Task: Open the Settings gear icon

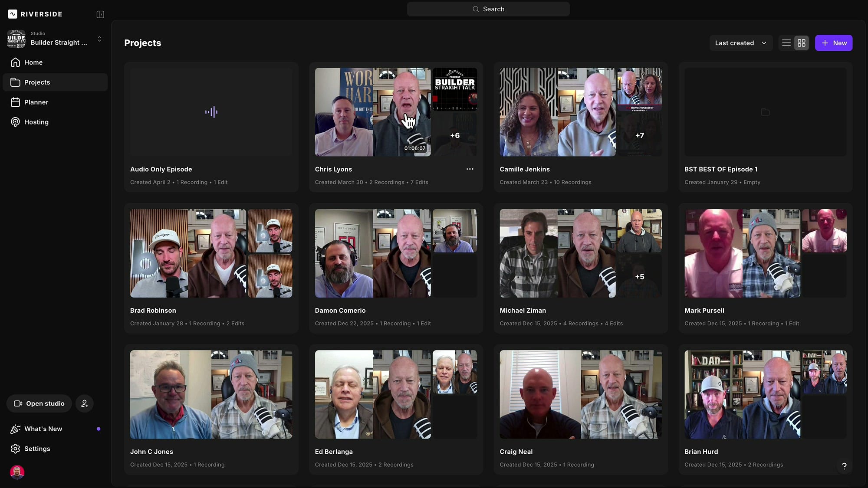Action: pos(16,449)
